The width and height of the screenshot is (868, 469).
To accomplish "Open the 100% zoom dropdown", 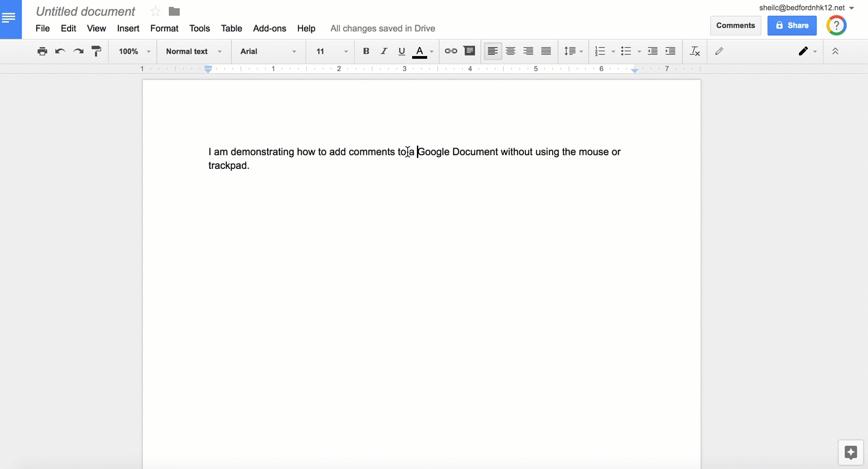I will [x=134, y=51].
